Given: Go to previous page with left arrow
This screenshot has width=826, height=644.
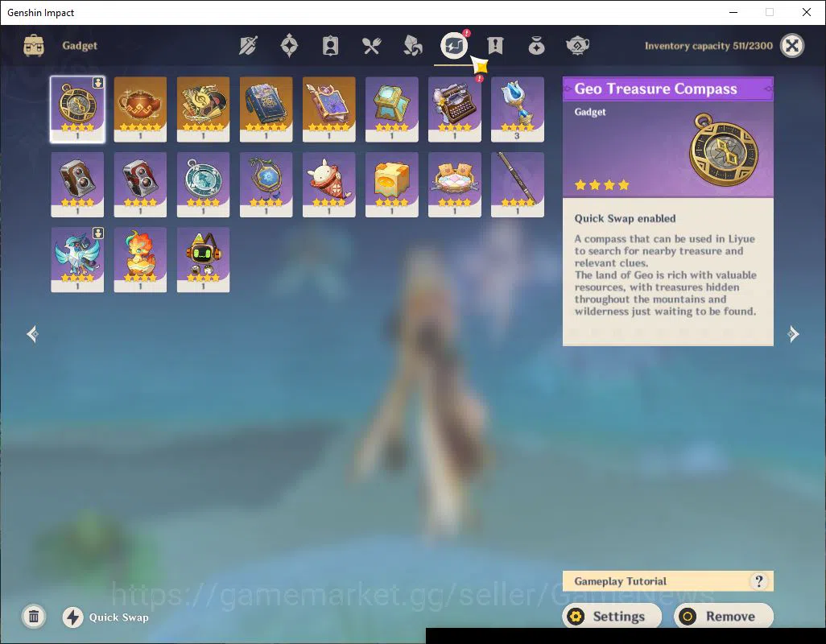Looking at the screenshot, I should point(33,334).
